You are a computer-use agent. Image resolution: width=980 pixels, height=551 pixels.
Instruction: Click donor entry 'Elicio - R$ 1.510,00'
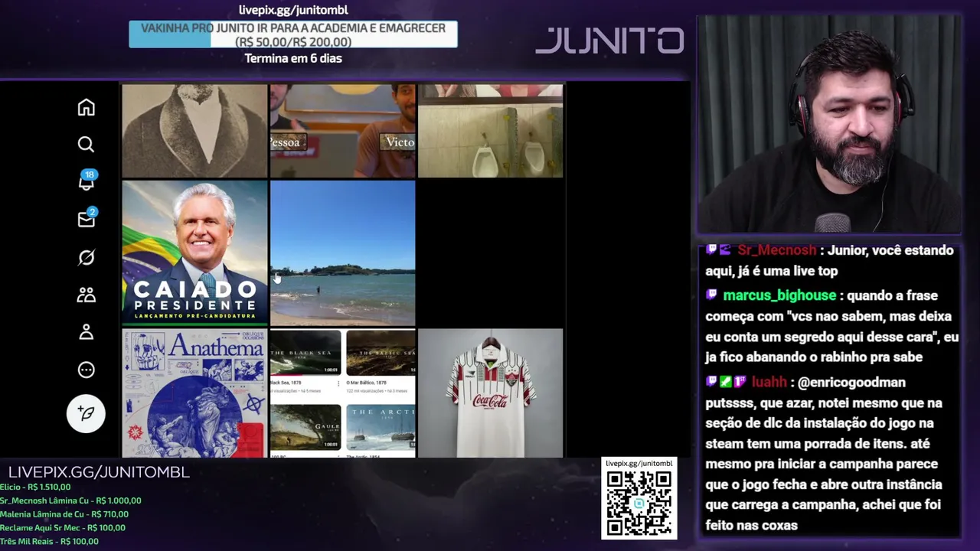pyautogui.click(x=35, y=487)
